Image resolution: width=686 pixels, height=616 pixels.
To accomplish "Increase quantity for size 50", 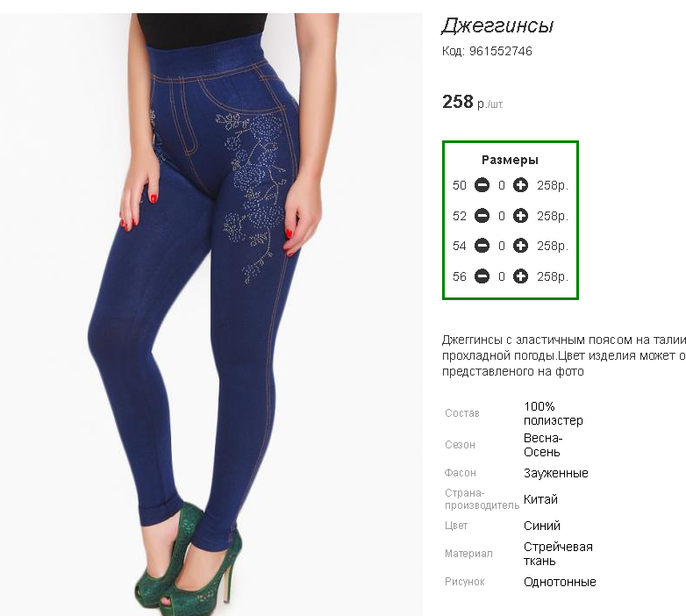I will point(520,185).
